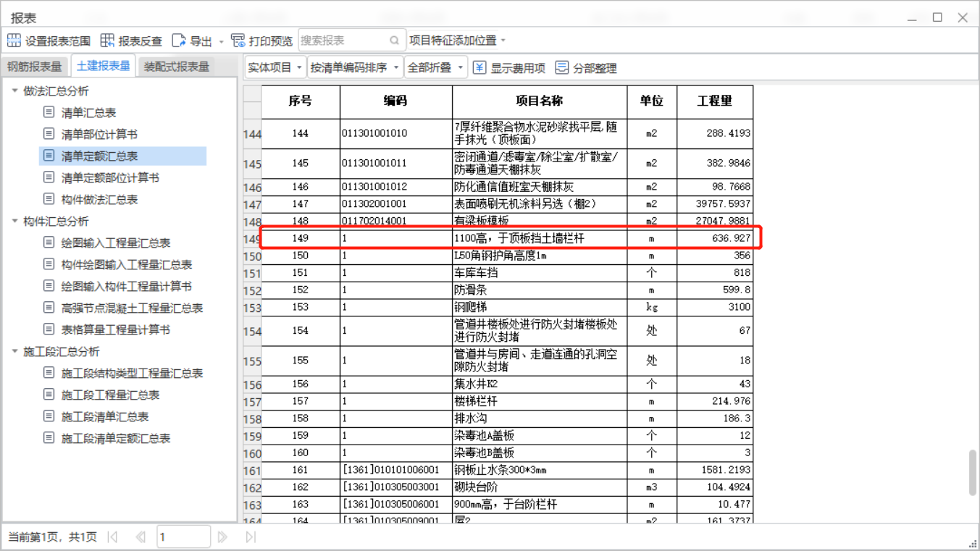The image size is (980, 551).
Task: Go to next page arrow icon
Action: click(222, 537)
